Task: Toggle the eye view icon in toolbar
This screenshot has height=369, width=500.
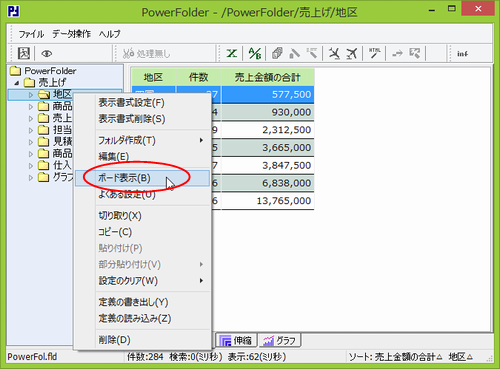Action: pos(47,53)
